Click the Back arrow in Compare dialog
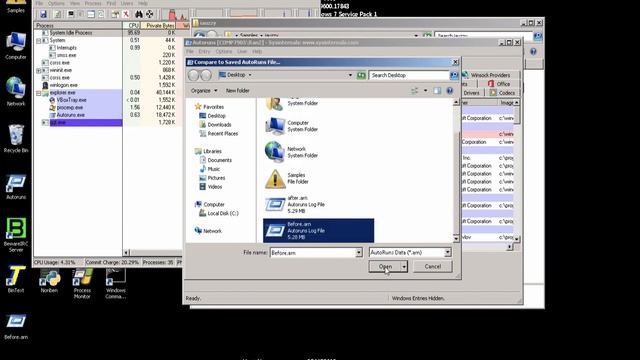This screenshot has width=640, height=360. pyautogui.click(x=193, y=75)
